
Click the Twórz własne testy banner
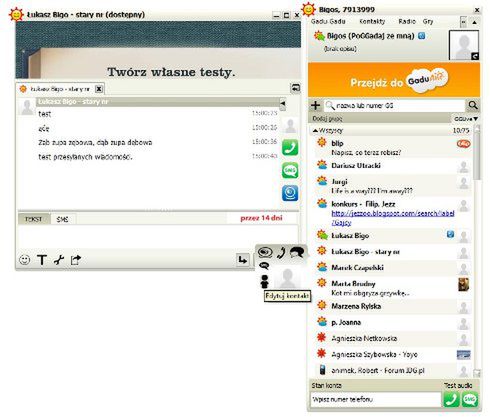click(158, 50)
